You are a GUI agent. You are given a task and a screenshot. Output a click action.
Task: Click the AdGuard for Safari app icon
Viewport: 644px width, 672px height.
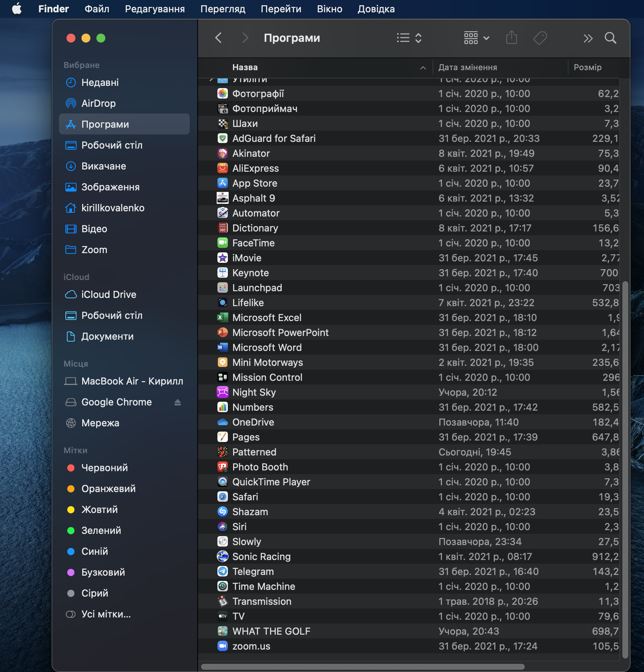[223, 139]
